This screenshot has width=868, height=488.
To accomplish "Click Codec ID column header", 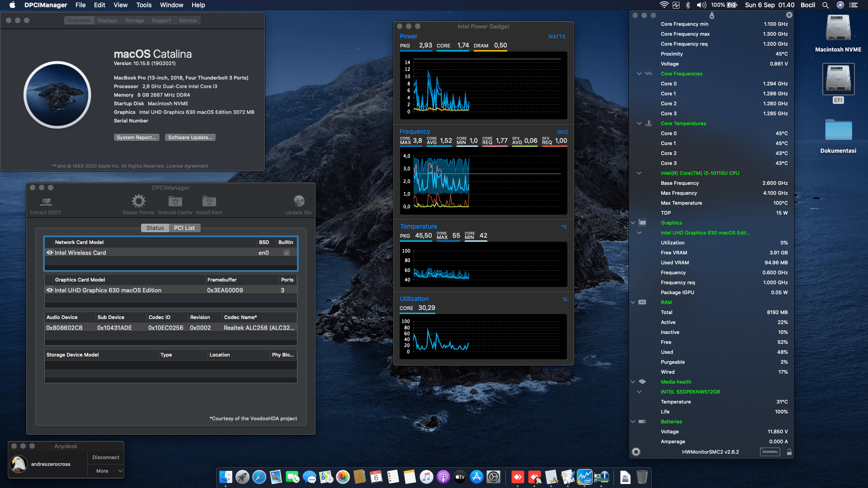I will click(168, 317).
